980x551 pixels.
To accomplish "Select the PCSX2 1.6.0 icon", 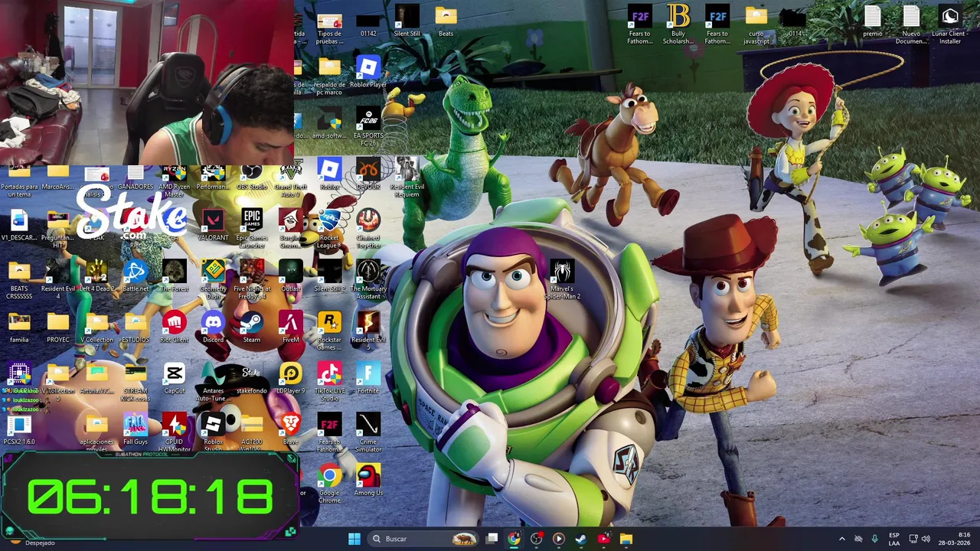I will 19,429.
